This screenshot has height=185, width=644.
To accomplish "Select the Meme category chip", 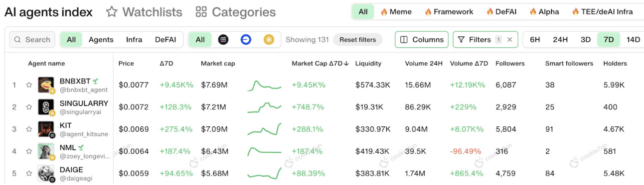I will point(396,12).
